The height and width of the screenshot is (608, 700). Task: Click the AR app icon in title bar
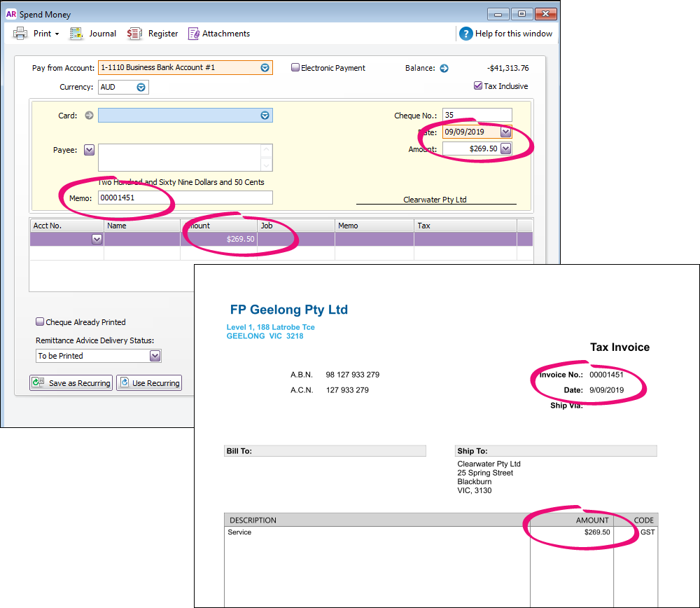[10, 14]
